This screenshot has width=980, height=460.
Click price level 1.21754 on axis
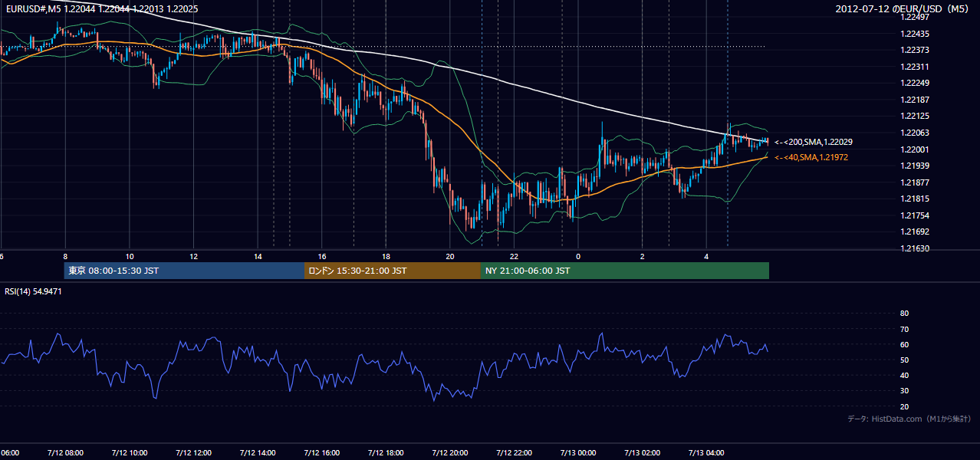[914, 215]
